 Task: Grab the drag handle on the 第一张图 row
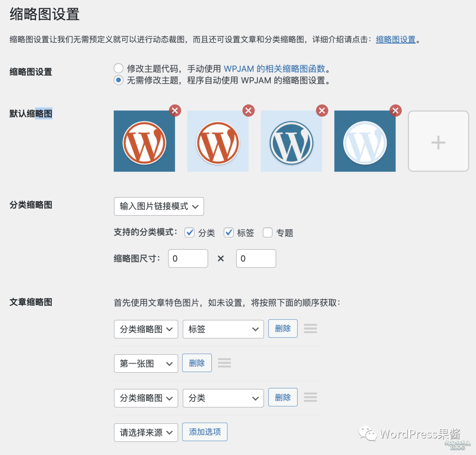225,363
